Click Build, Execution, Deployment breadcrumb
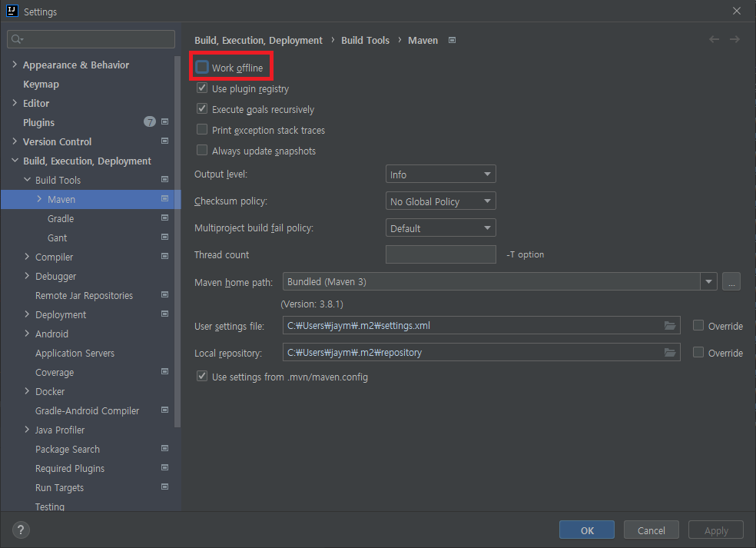The height and width of the screenshot is (548, 756). tap(258, 41)
